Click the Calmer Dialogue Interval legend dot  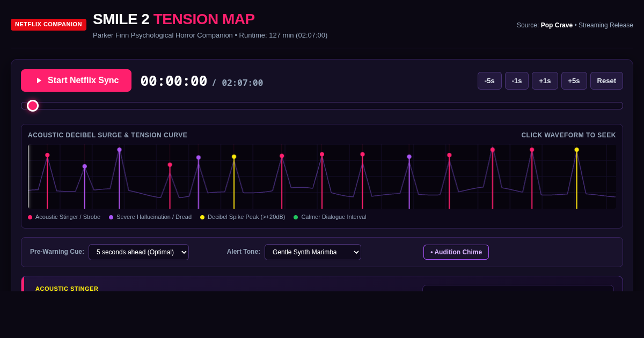click(296, 217)
